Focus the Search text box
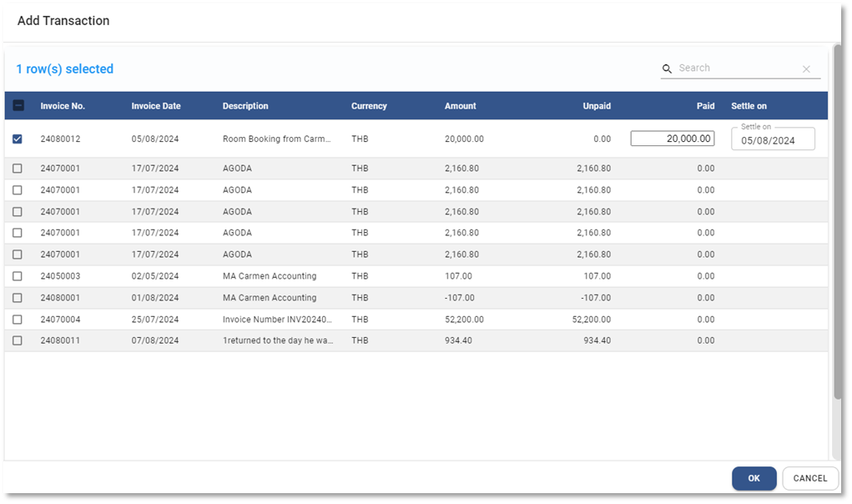The width and height of the screenshot is (852, 504). (x=734, y=68)
